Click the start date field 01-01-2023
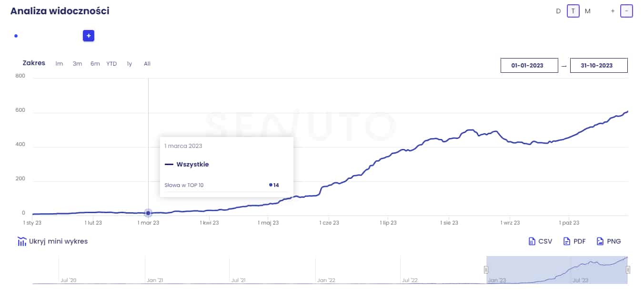 point(529,66)
